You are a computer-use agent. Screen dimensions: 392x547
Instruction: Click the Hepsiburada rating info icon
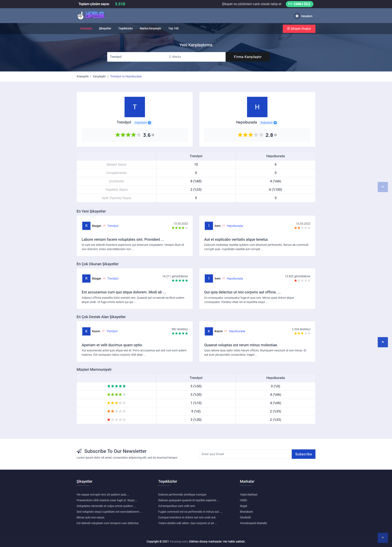coord(275,135)
